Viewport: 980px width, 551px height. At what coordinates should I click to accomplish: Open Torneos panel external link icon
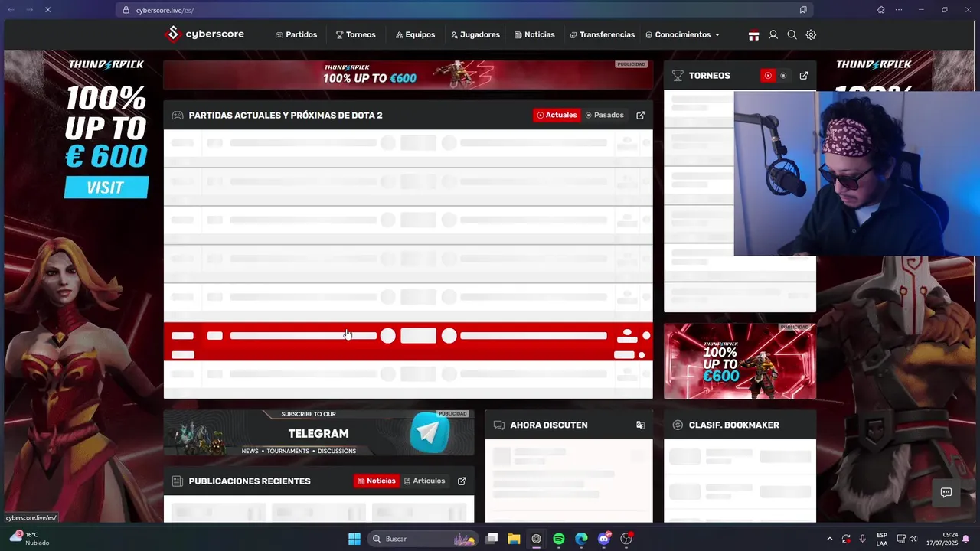[x=804, y=76]
